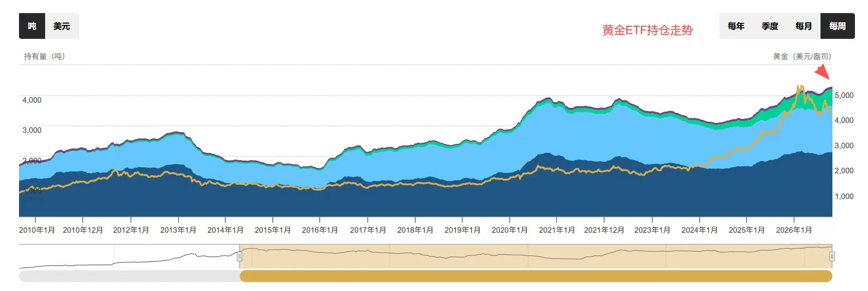
Task: Click the 2010年12月 axis label
Action: click(x=83, y=230)
